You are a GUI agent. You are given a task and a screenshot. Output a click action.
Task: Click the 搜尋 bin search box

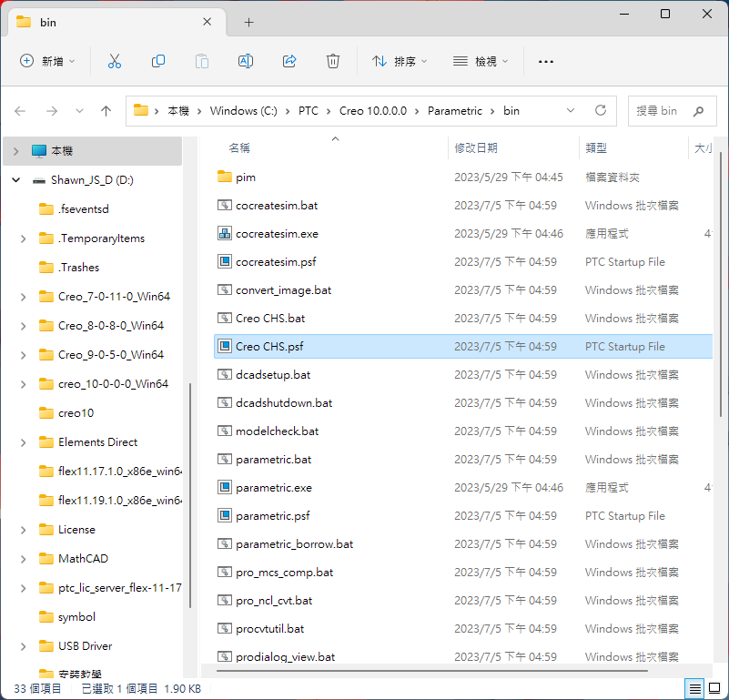[663, 110]
